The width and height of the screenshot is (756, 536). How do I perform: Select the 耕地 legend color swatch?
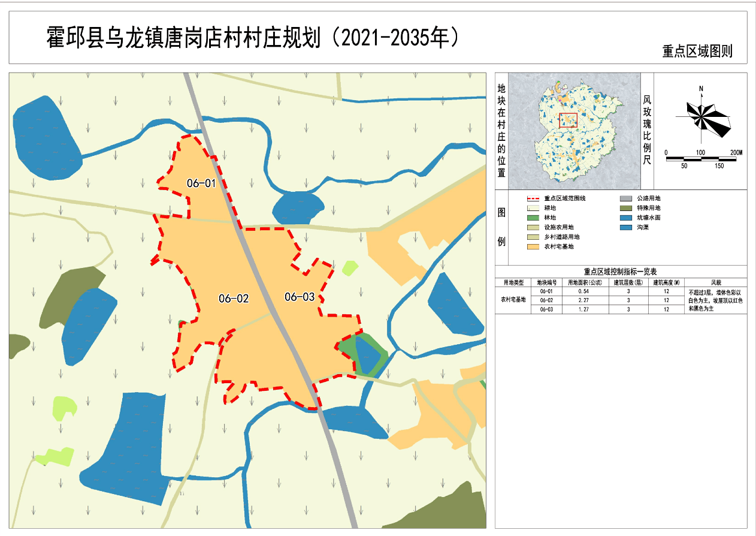click(x=533, y=208)
